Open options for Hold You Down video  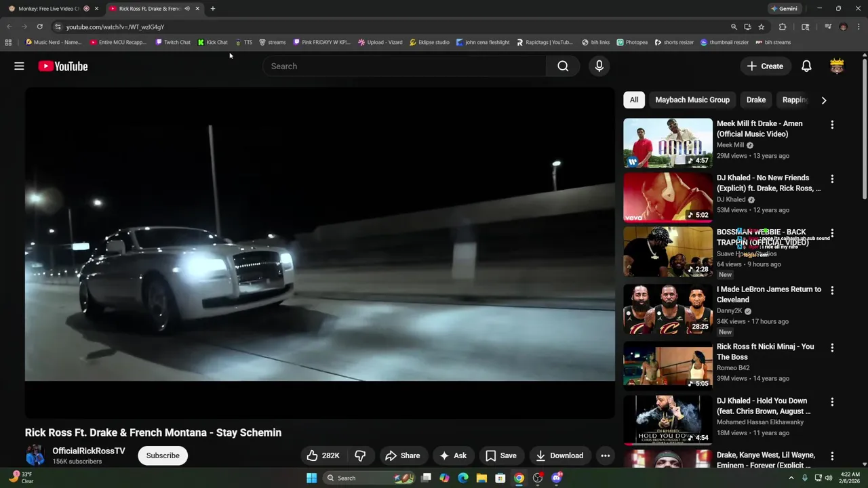(832, 402)
